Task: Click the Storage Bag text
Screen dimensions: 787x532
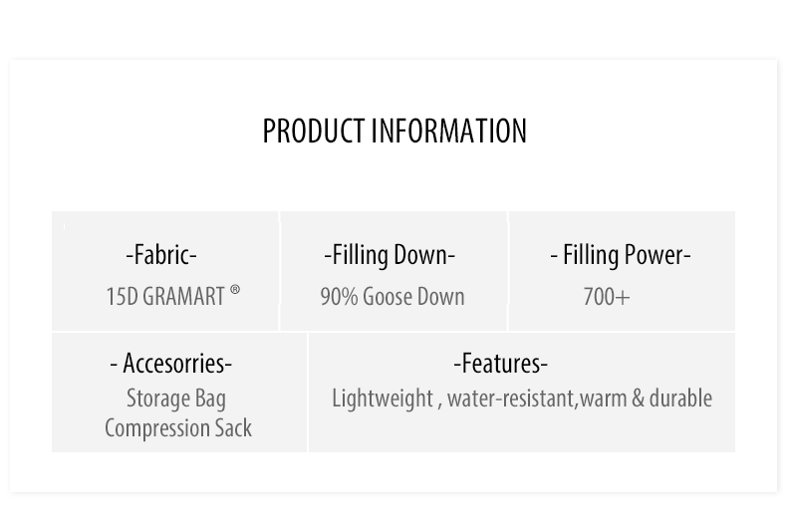Action: 176,399
